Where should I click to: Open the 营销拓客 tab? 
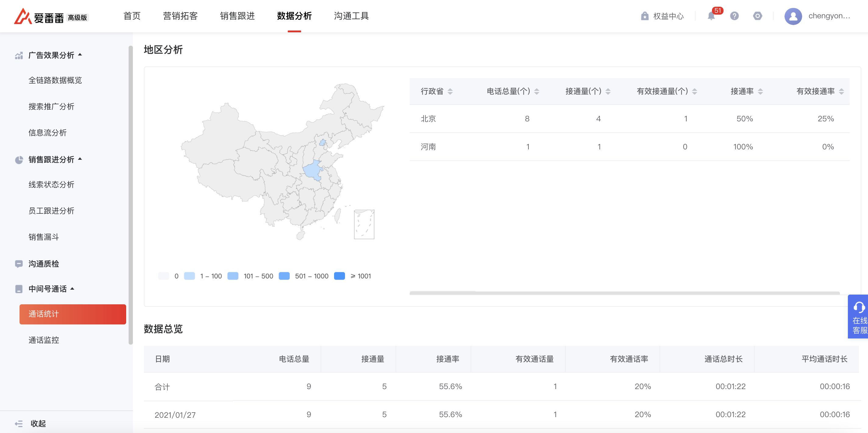180,16
